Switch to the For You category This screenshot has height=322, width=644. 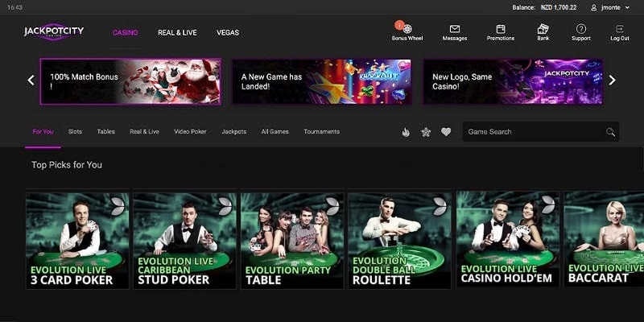pos(43,132)
